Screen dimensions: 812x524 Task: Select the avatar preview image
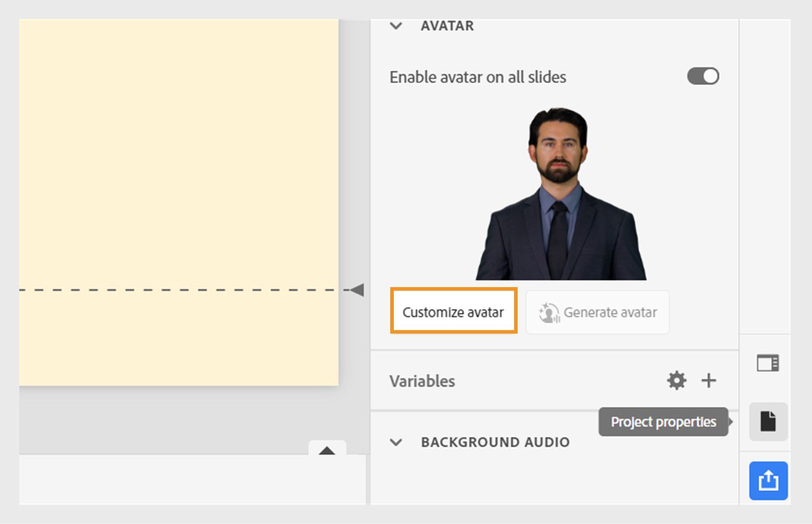tap(558, 193)
